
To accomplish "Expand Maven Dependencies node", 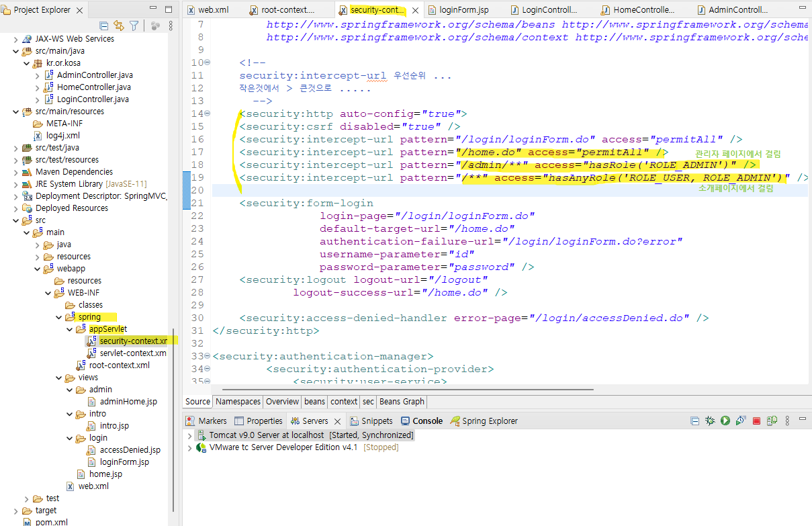I will (16, 171).
